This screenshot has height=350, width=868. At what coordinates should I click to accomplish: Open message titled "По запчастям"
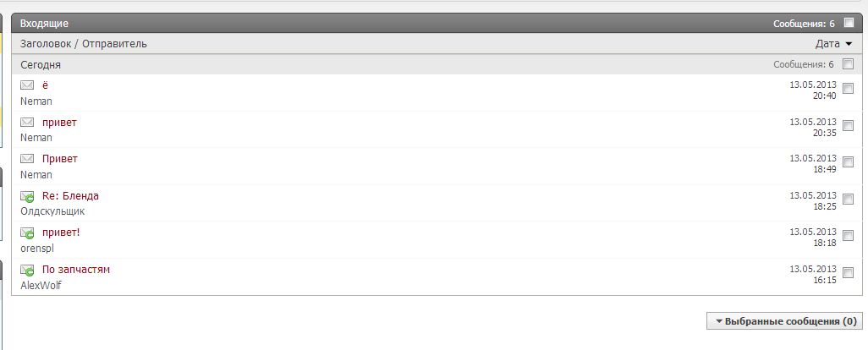(x=76, y=270)
